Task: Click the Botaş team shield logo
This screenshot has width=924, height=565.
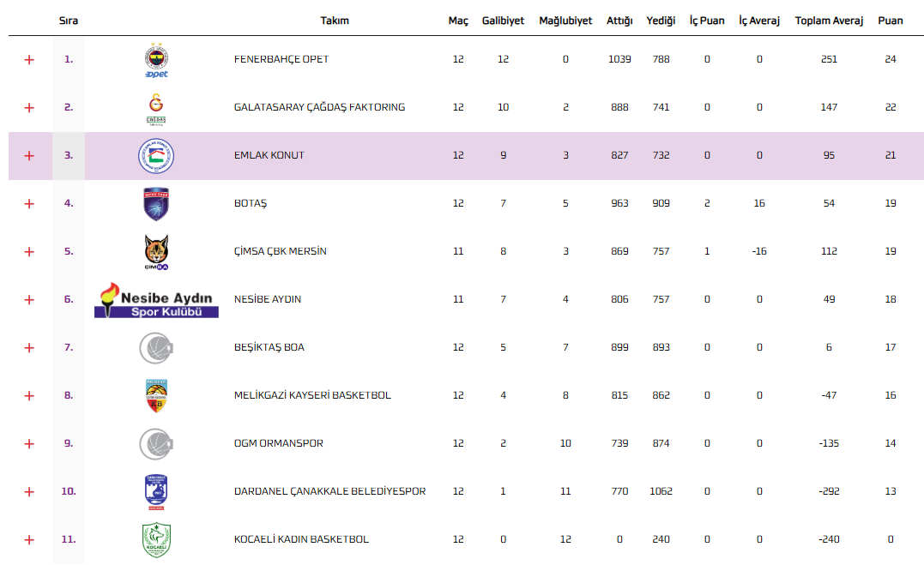Action: (156, 204)
